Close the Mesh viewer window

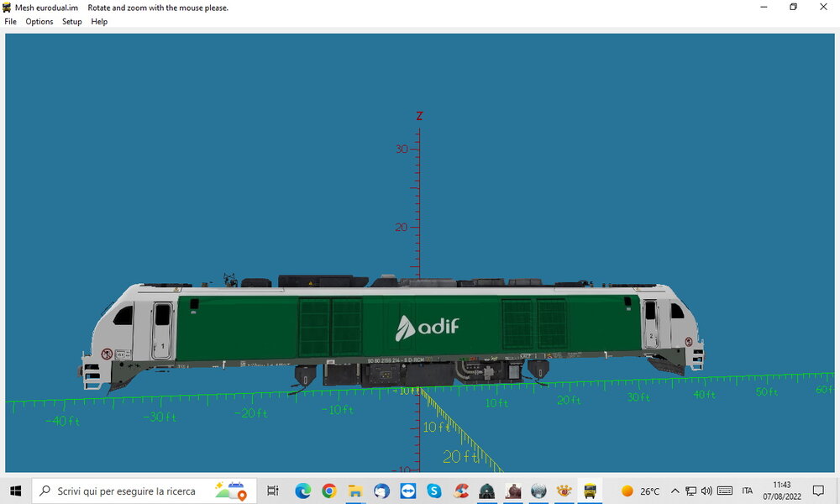[823, 7]
